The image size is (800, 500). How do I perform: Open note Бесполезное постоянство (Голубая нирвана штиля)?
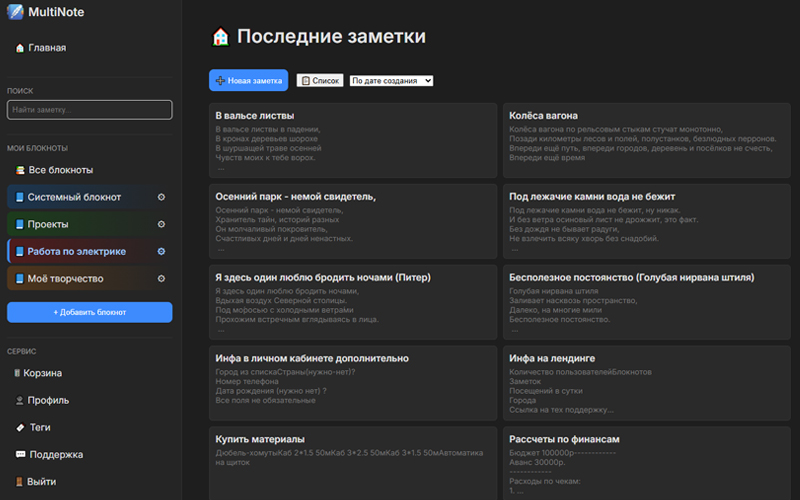(x=646, y=302)
